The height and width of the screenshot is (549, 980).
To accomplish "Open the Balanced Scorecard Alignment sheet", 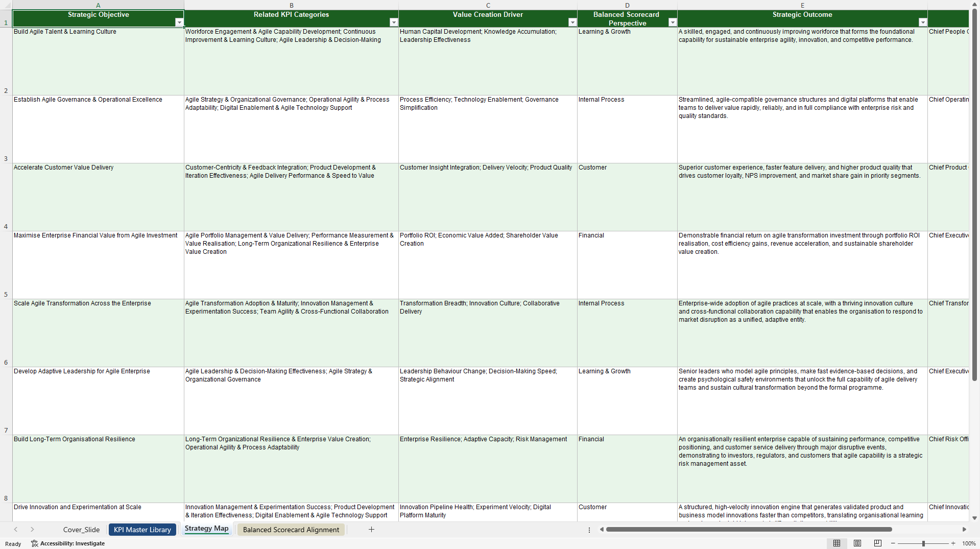I will [x=291, y=530].
